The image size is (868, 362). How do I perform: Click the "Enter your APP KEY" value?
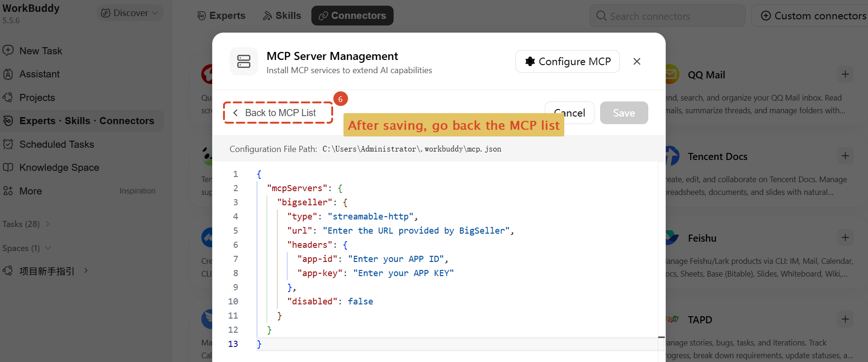[x=404, y=273]
